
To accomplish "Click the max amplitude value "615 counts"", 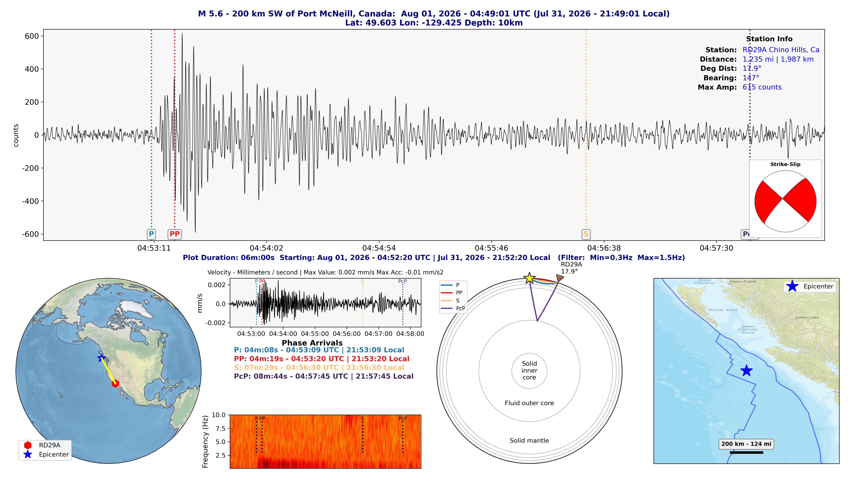I will tap(762, 87).
